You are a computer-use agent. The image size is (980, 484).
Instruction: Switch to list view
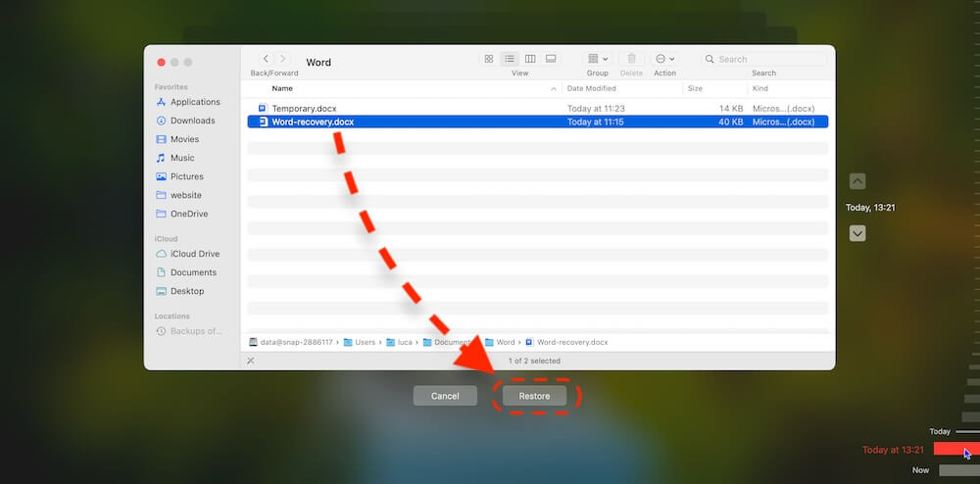coord(510,59)
